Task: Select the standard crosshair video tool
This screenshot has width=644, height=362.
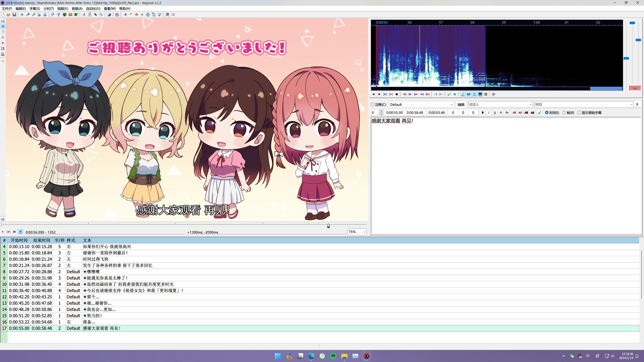Action: pyautogui.click(x=3, y=21)
